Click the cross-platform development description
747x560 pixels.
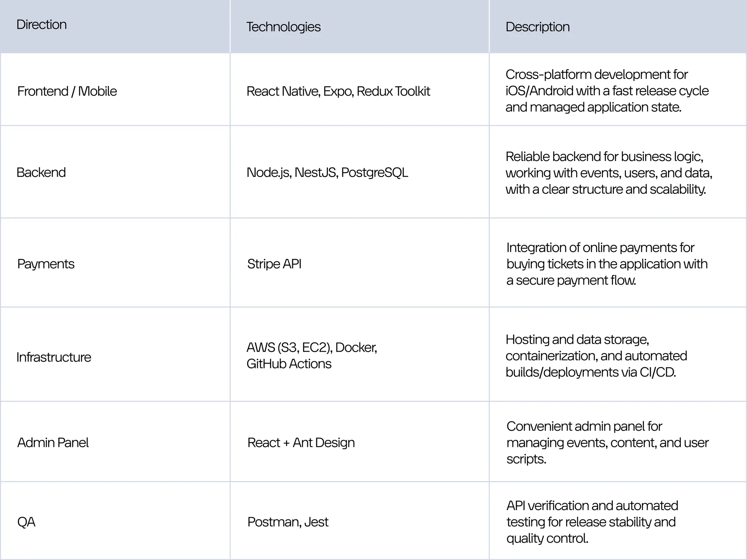607,91
